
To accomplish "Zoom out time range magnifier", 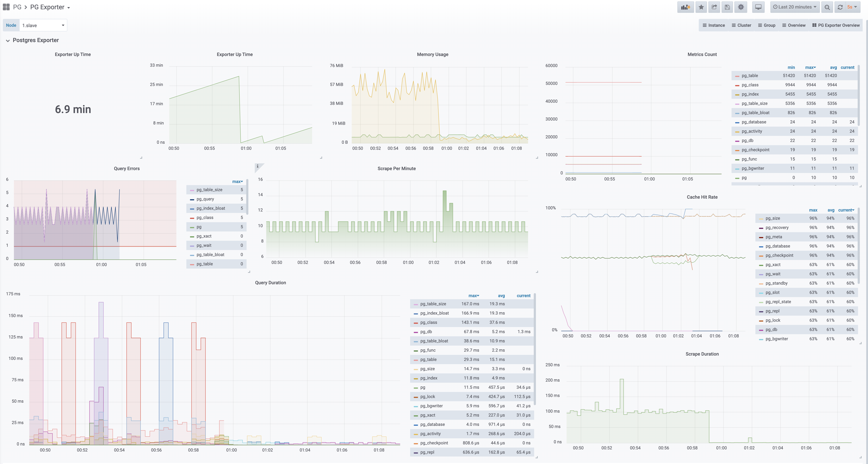I will coord(827,7).
